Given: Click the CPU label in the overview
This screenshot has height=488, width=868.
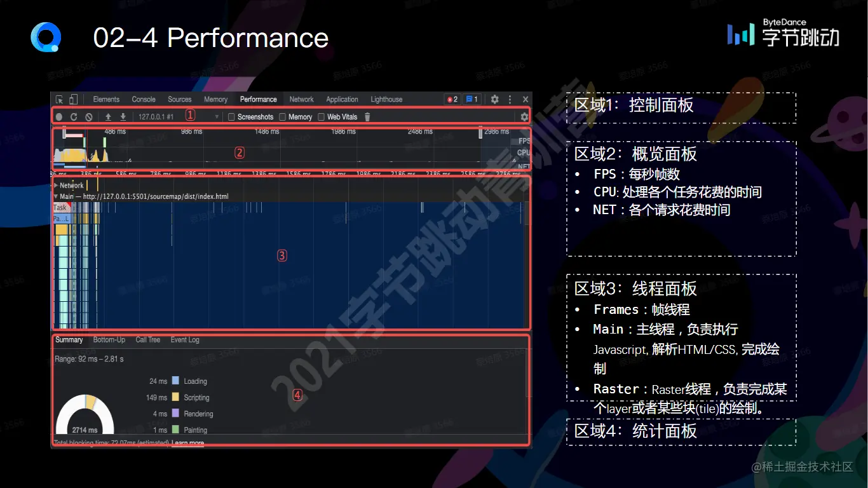Looking at the screenshot, I should coord(524,152).
